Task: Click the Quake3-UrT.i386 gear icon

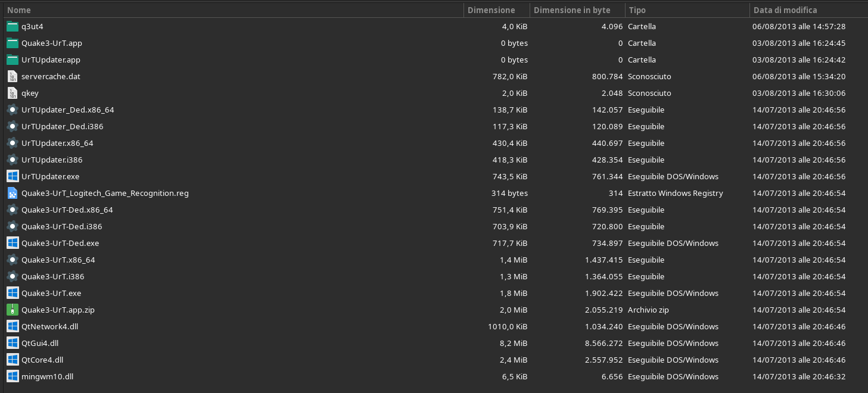Action: click(x=13, y=276)
